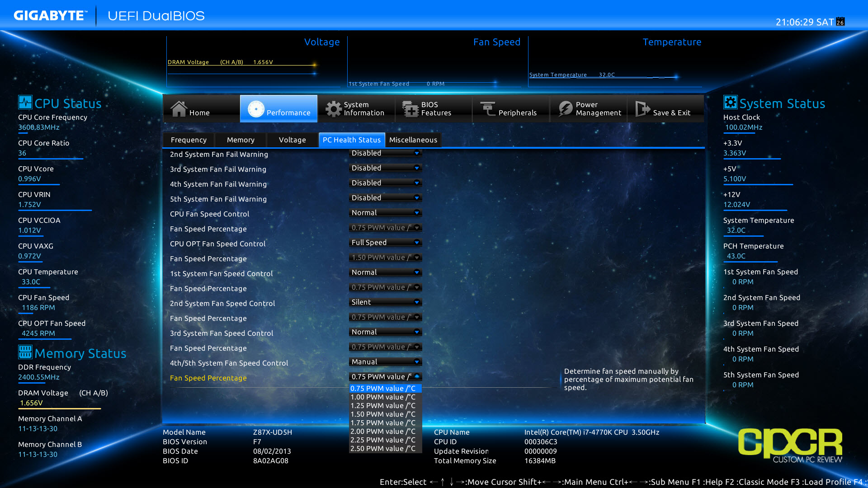Click the CPU Fan Speed value 1186 RPM
Image resolution: width=868 pixels, height=488 pixels.
[x=38, y=308]
